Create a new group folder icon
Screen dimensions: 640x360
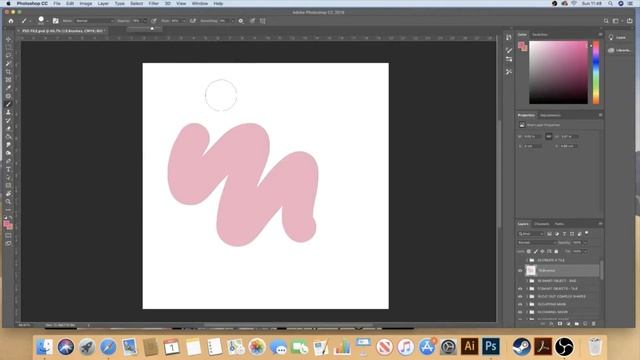pyautogui.click(x=577, y=324)
